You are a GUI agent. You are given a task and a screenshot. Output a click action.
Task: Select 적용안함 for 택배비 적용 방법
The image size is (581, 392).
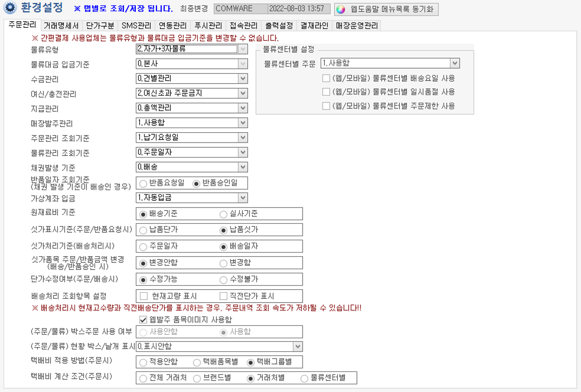(x=143, y=363)
